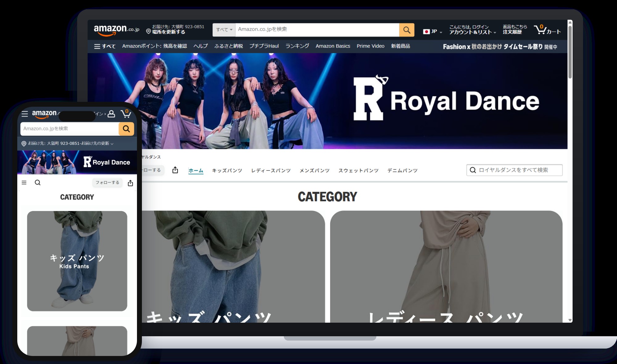The width and height of the screenshot is (617, 364).
Task: Open the ランキング link
Action: point(297,46)
